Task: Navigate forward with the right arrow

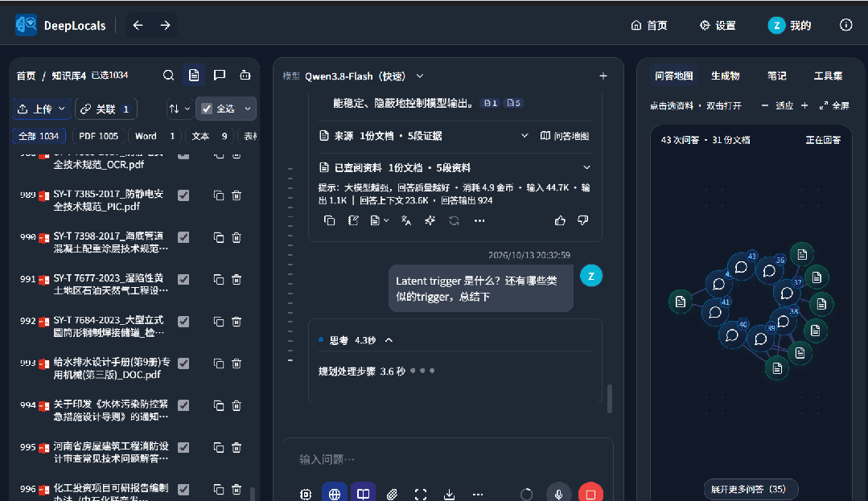Action: click(165, 26)
